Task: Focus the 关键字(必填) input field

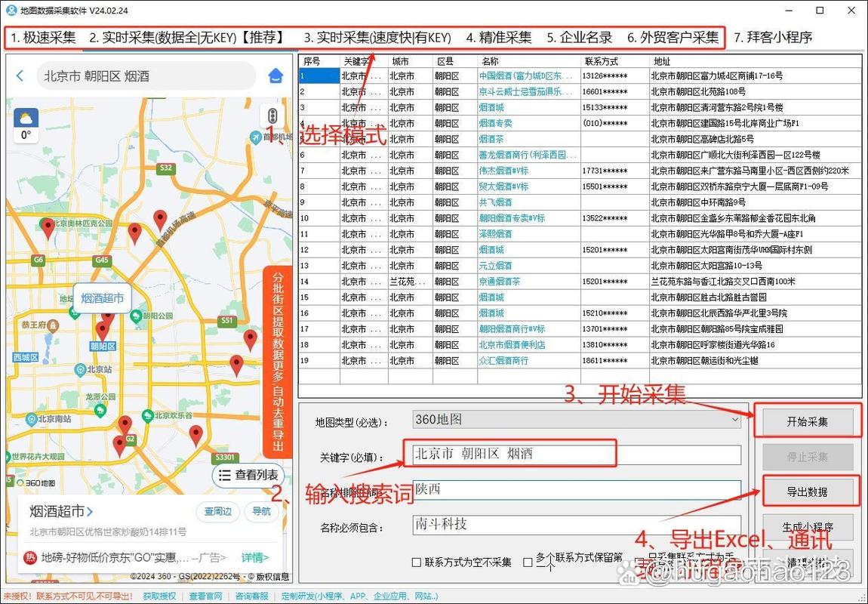Action: pos(577,455)
